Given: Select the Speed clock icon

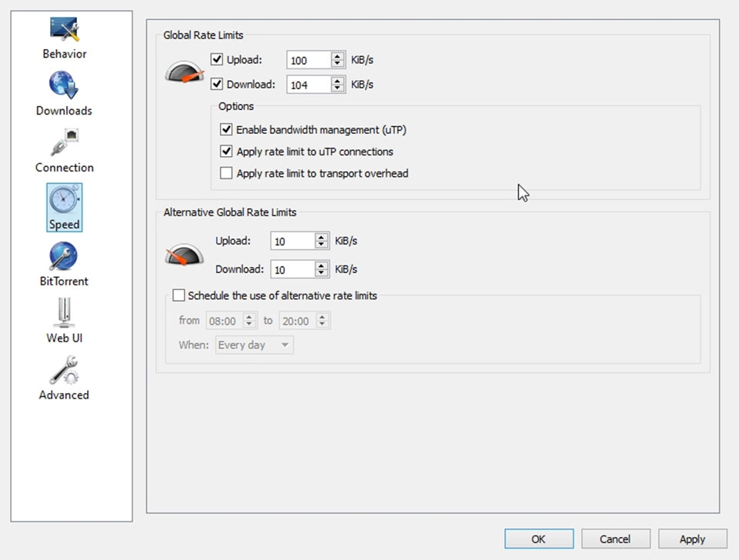Looking at the screenshot, I should pos(64,200).
